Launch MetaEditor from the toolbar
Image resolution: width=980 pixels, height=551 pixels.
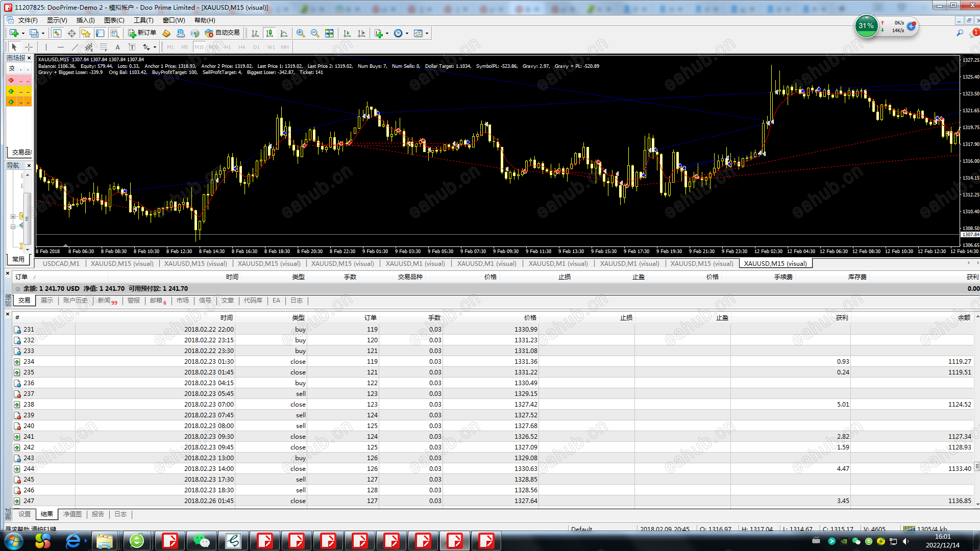tap(166, 33)
